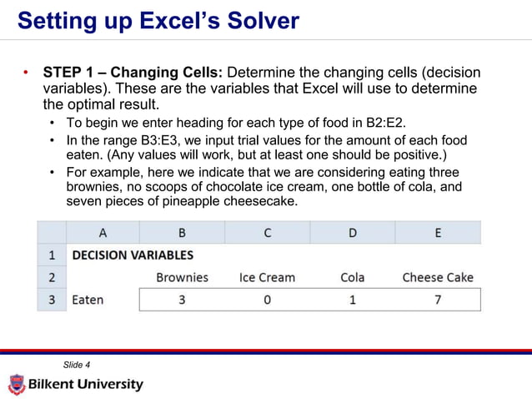Click the Setting up Excel's Solver title

click(x=158, y=20)
